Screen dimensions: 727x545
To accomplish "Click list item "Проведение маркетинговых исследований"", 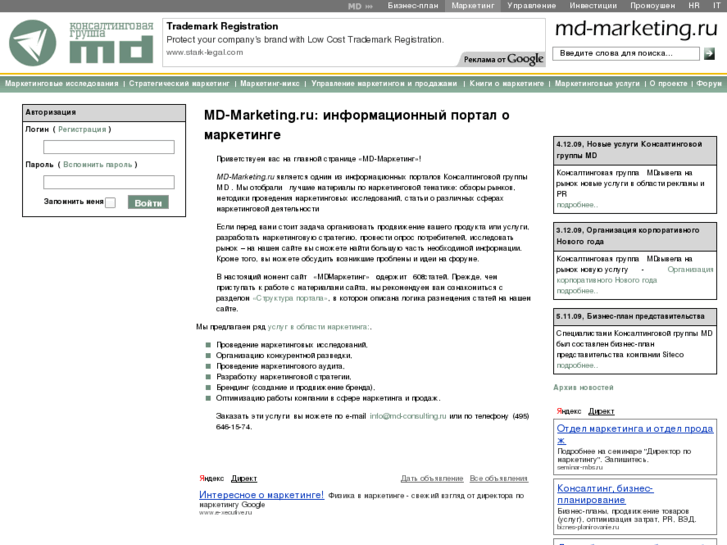I will click(x=292, y=345).
